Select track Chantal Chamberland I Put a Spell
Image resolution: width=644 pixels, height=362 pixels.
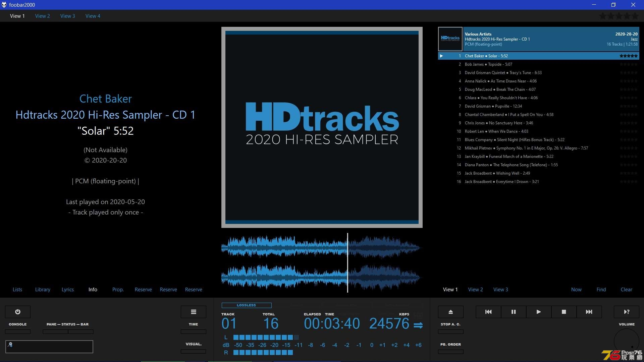[x=539, y=115]
